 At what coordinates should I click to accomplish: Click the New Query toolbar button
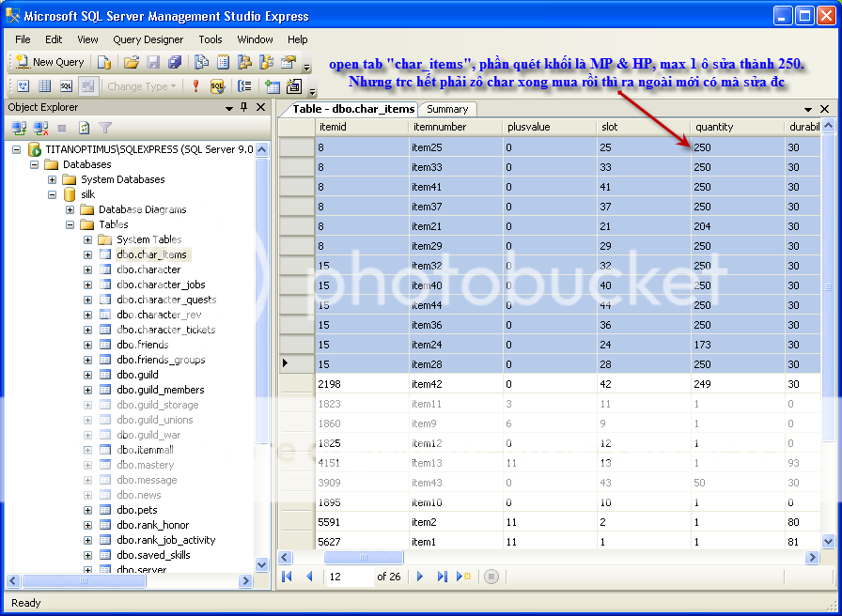coord(50,62)
